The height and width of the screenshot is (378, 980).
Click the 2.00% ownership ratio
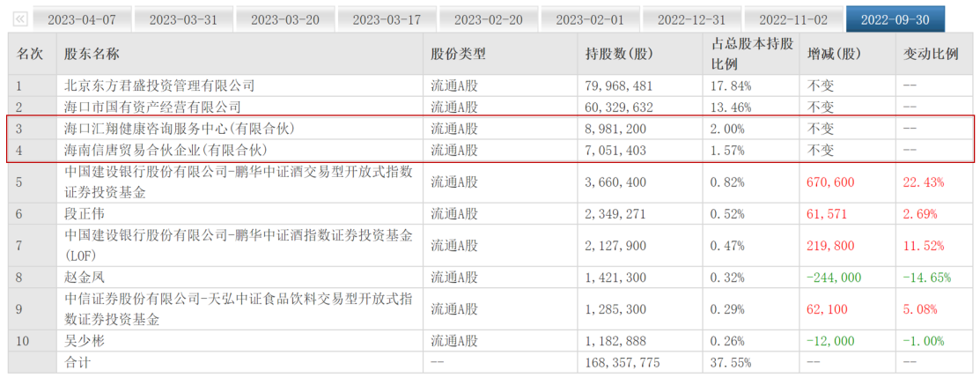click(x=727, y=129)
